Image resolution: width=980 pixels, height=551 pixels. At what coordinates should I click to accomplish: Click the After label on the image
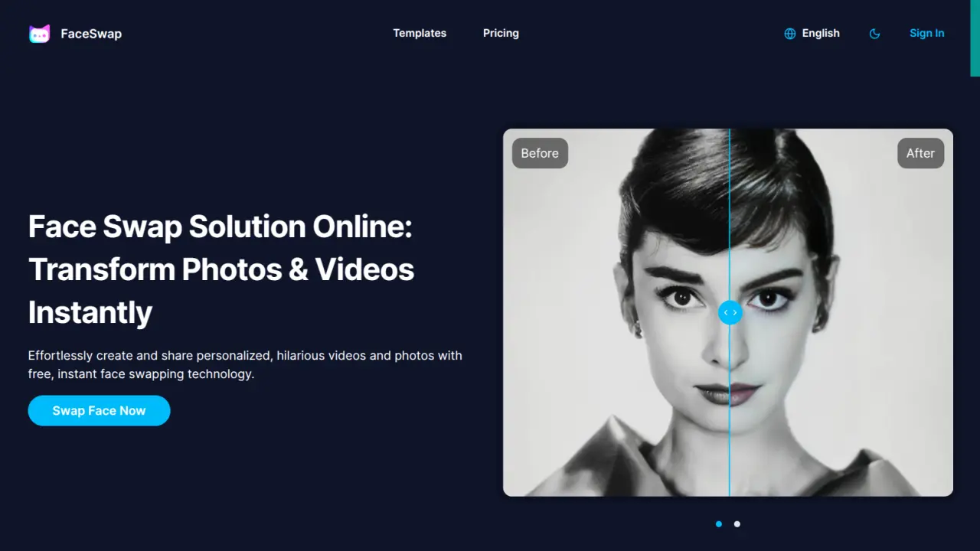tap(920, 153)
